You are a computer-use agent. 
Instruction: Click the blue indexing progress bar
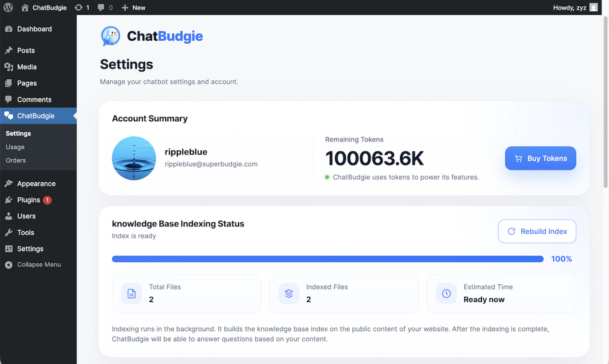328,259
